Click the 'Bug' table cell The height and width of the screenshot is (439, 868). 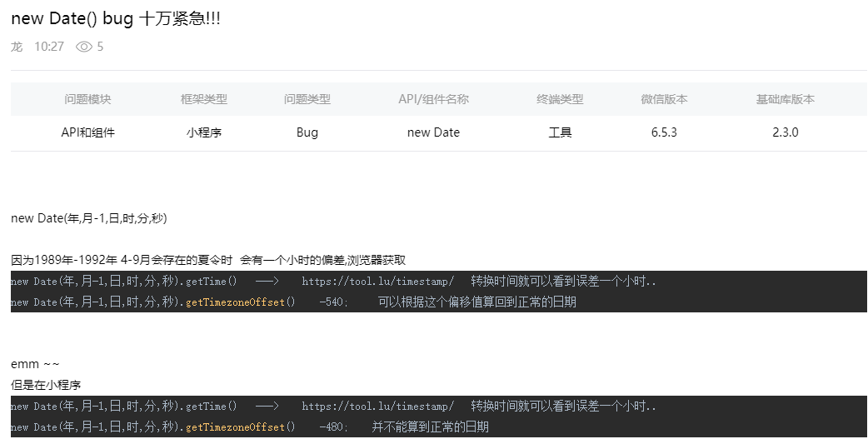pyautogui.click(x=307, y=132)
